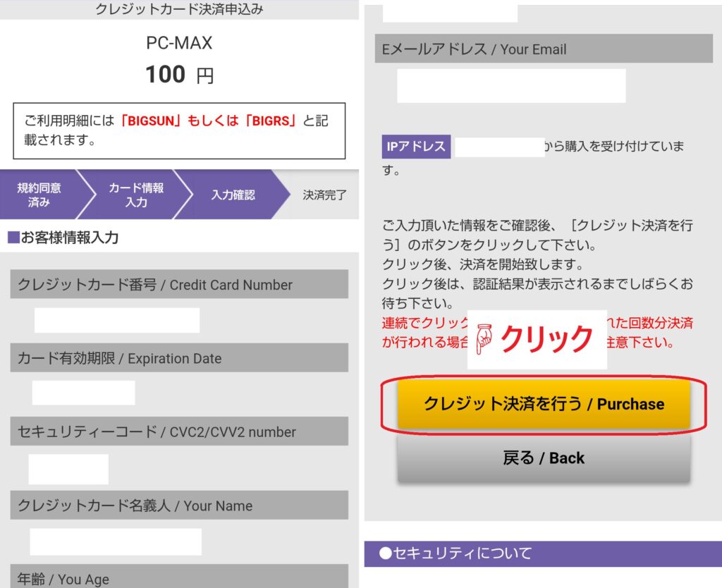Click the red クリック annotation text

(x=546, y=339)
